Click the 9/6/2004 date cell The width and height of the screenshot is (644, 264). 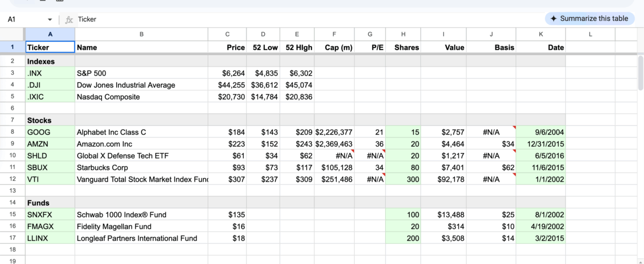click(541, 132)
